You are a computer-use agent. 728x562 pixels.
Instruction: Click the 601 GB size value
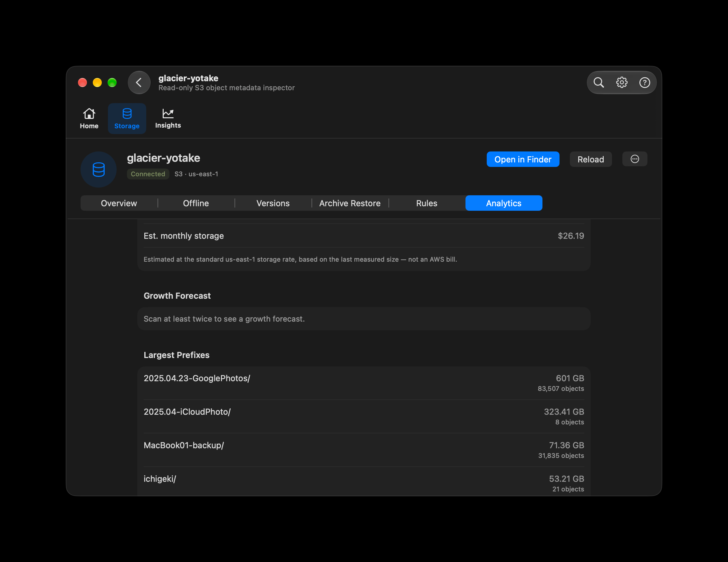click(x=570, y=378)
